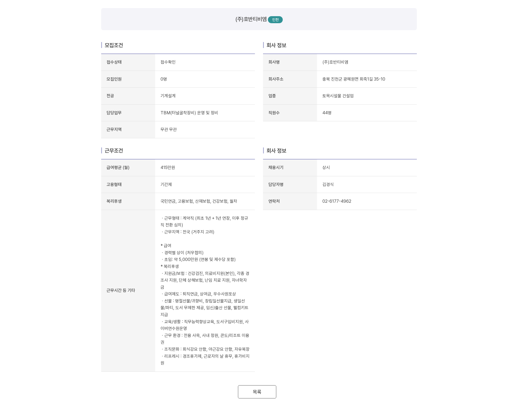Select the 모집조건 section heading

tap(114, 45)
